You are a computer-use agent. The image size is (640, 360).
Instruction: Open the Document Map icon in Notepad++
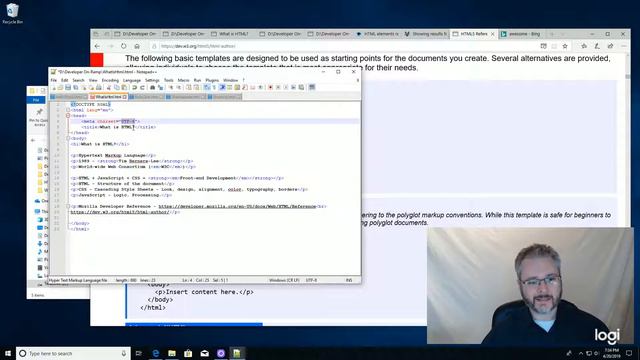pyautogui.click(x=237, y=87)
